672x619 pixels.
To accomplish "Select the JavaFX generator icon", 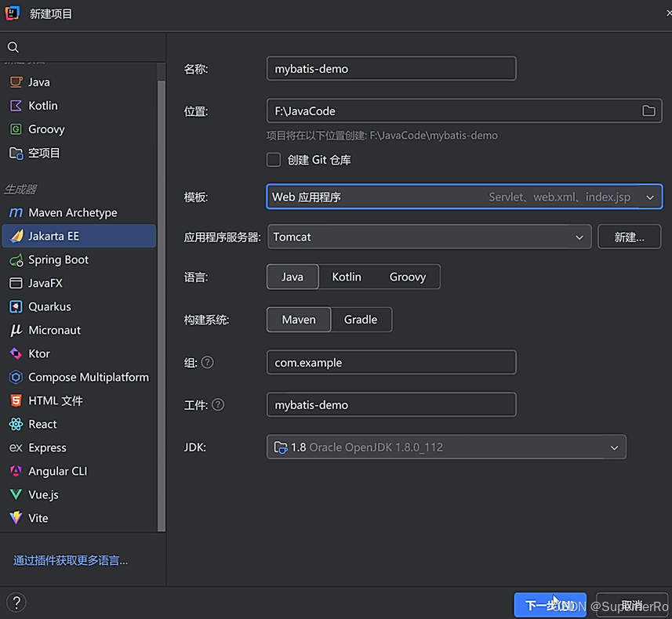I will coord(16,283).
